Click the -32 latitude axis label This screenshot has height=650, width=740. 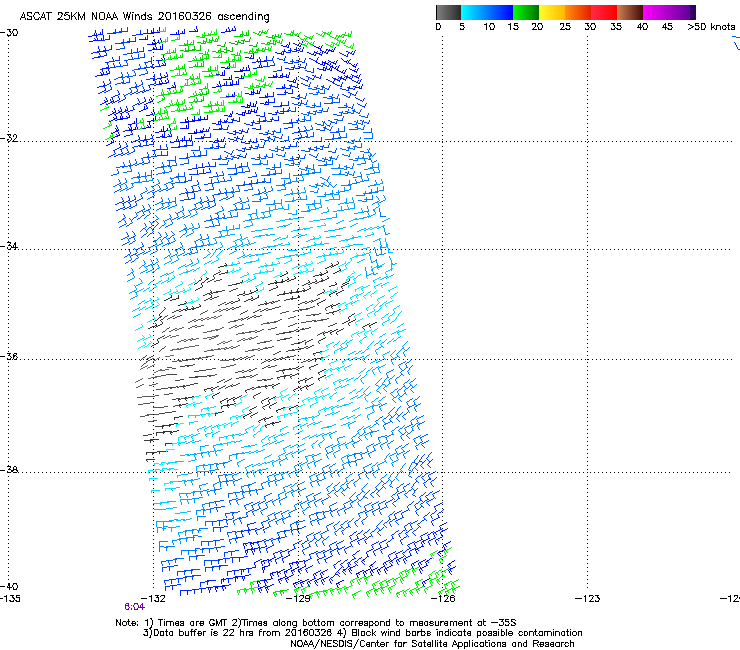pos(9,138)
